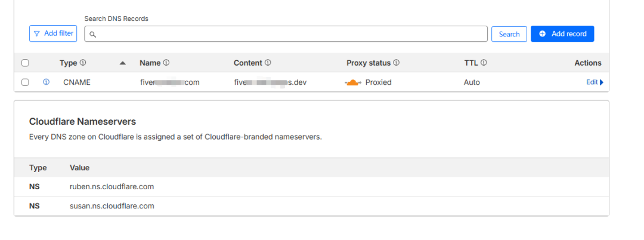Expand the CNAME record via Edit arrow
The width and height of the screenshot is (644, 240).
click(x=601, y=82)
